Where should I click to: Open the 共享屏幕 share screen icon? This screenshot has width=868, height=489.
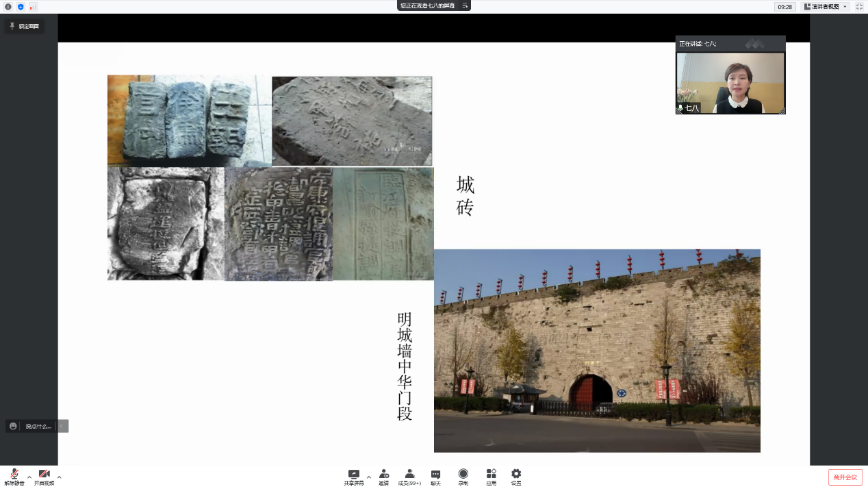354,475
